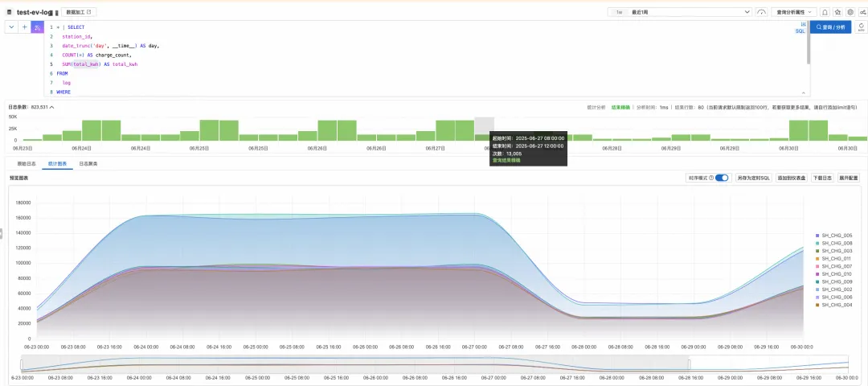The width and height of the screenshot is (868, 386).
Task: Open alerts via the bell icon
Action: 825,11
